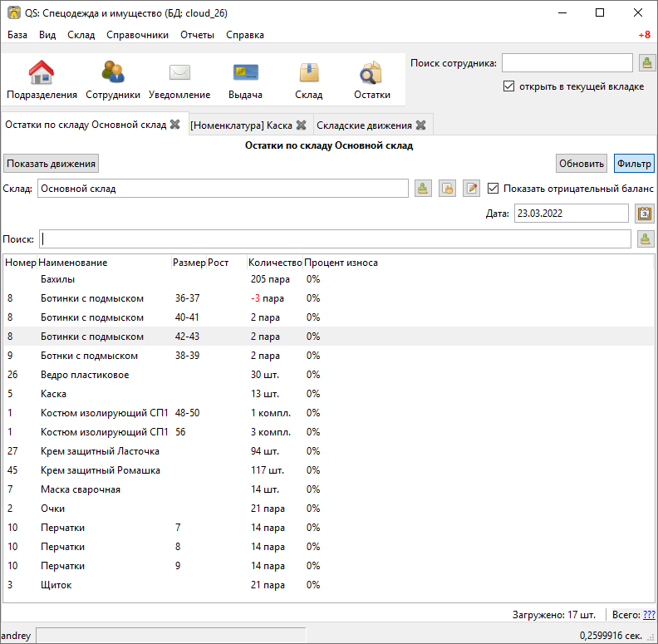Select Ботинки с подмыском size 40-41 row
This screenshot has width=658, height=644.
pos(328,317)
